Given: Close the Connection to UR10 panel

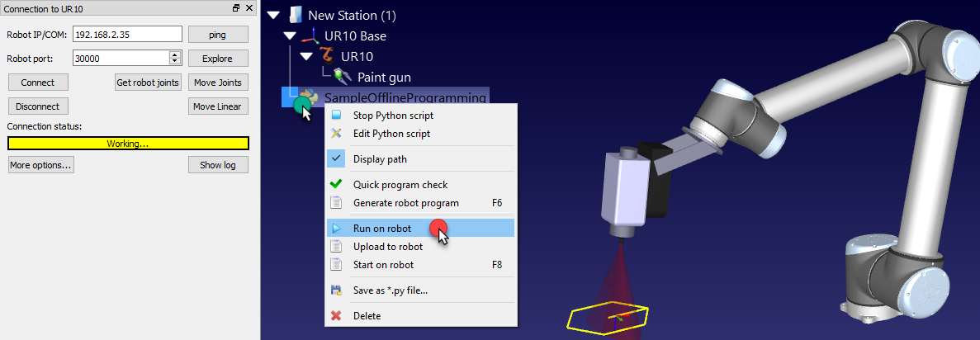Looking at the screenshot, I should [249, 8].
